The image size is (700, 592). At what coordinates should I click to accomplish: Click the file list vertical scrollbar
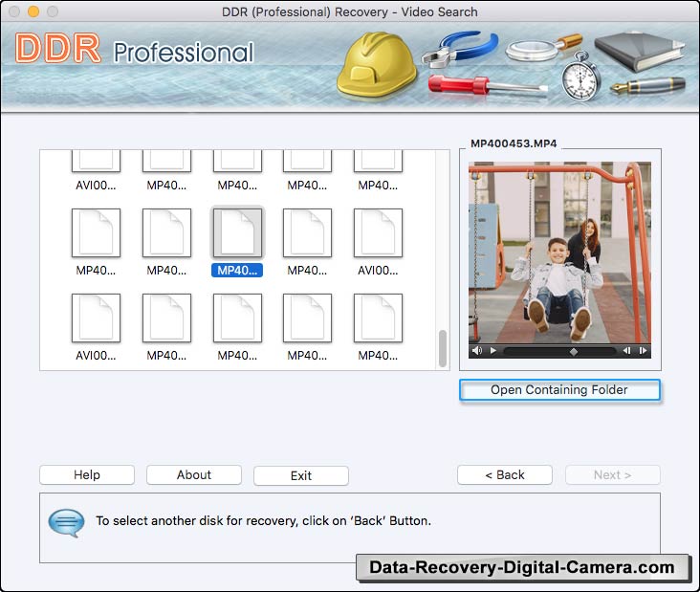pyautogui.click(x=442, y=349)
